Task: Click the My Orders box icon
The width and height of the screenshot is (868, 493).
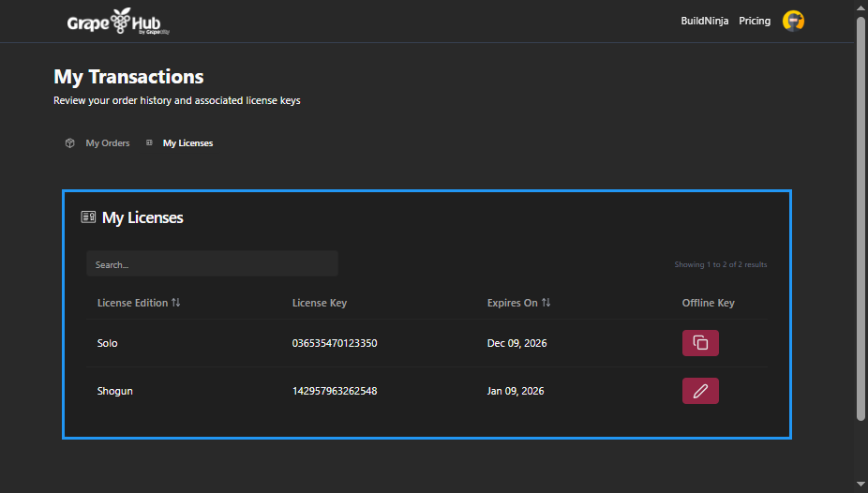Action: click(x=69, y=142)
